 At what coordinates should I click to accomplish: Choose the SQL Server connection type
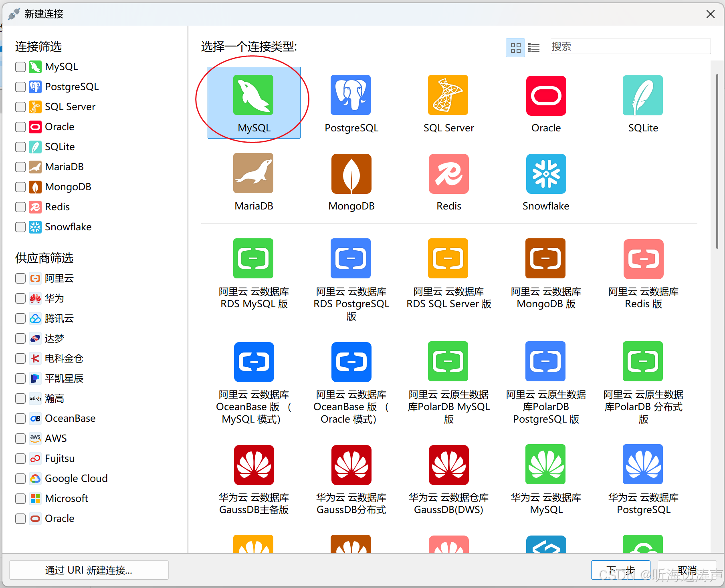[x=448, y=102]
